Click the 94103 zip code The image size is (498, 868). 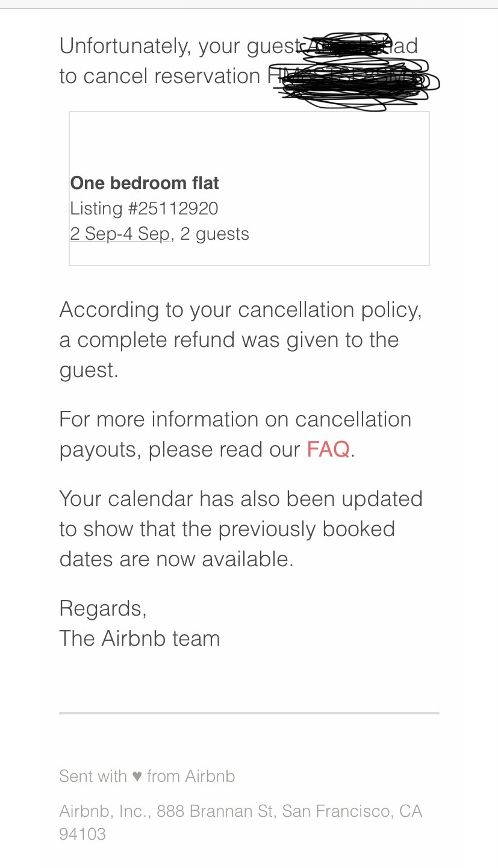[x=82, y=834]
